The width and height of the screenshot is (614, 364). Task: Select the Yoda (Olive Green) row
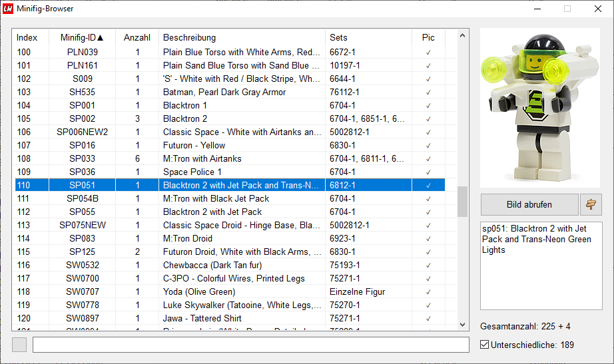coord(230,291)
